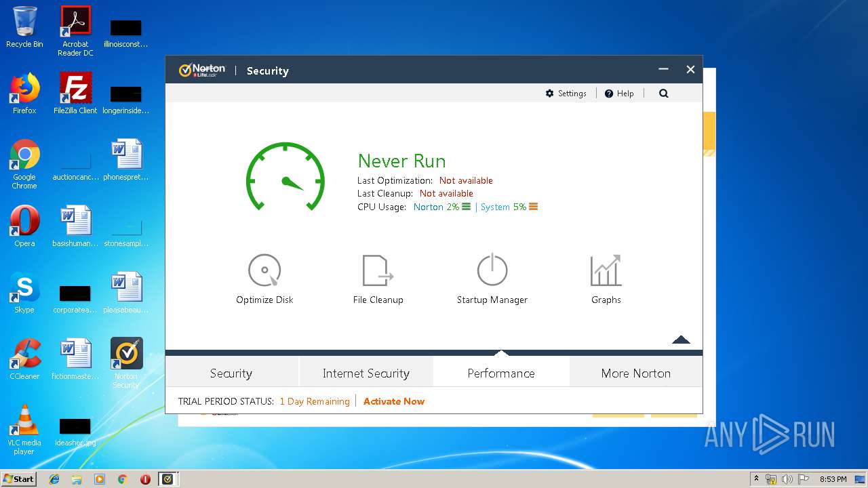
Task: Open the Optimize Disk tool
Action: pos(264,279)
